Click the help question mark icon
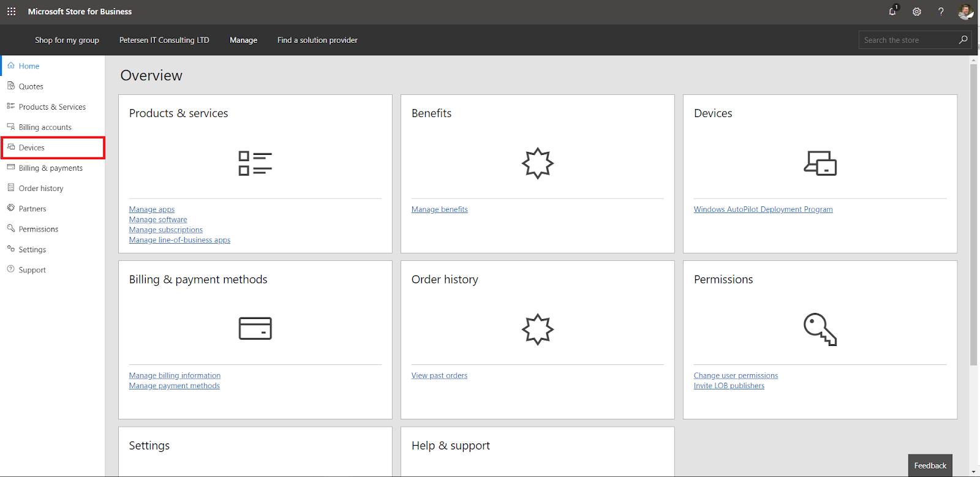Image resolution: width=980 pixels, height=477 pixels. pos(941,12)
